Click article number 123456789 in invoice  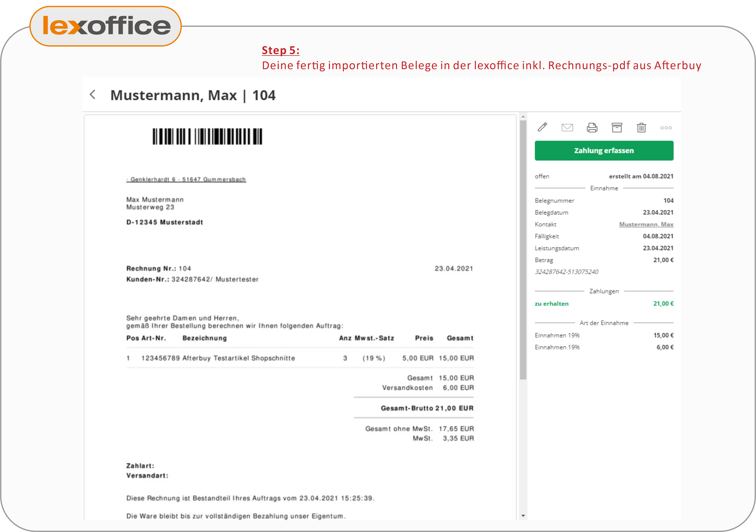pos(161,358)
